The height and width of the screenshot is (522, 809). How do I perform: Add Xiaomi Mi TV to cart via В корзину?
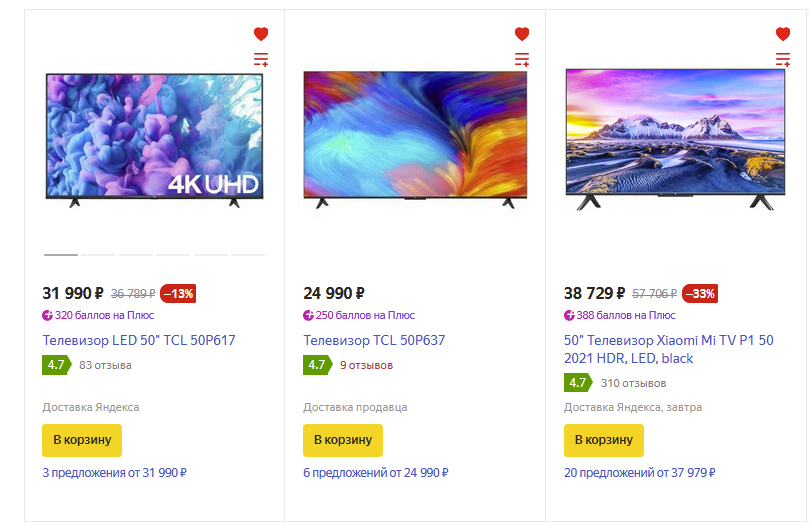[x=604, y=440]
